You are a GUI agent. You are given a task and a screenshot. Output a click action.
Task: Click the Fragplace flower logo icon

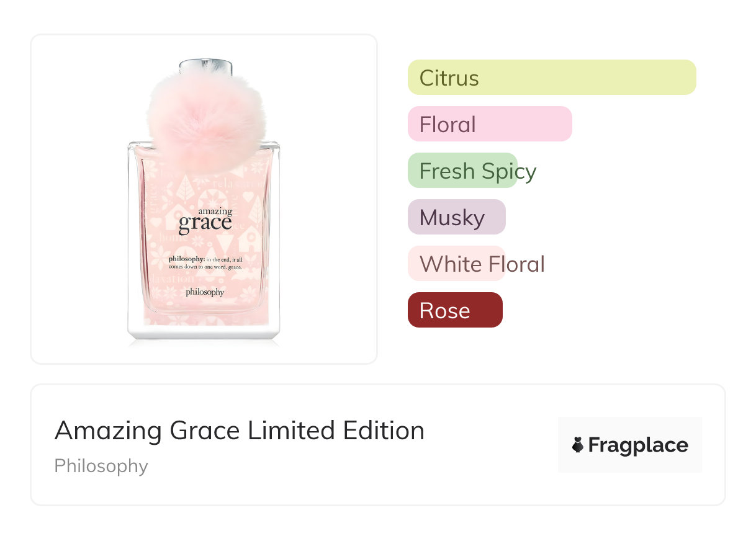click(578, 445)
